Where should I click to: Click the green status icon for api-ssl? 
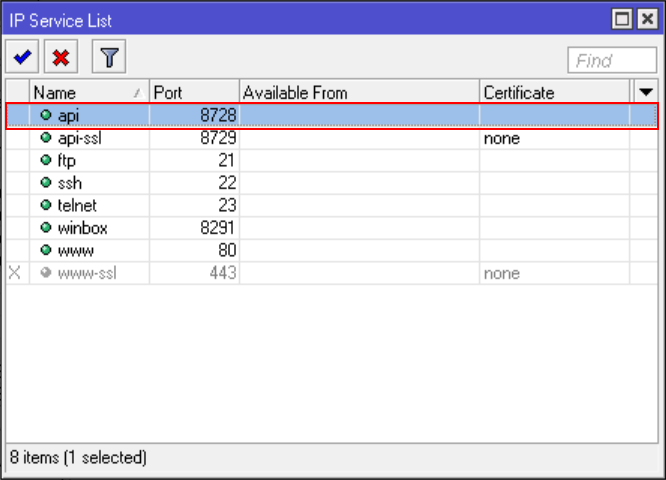point(46,137)
